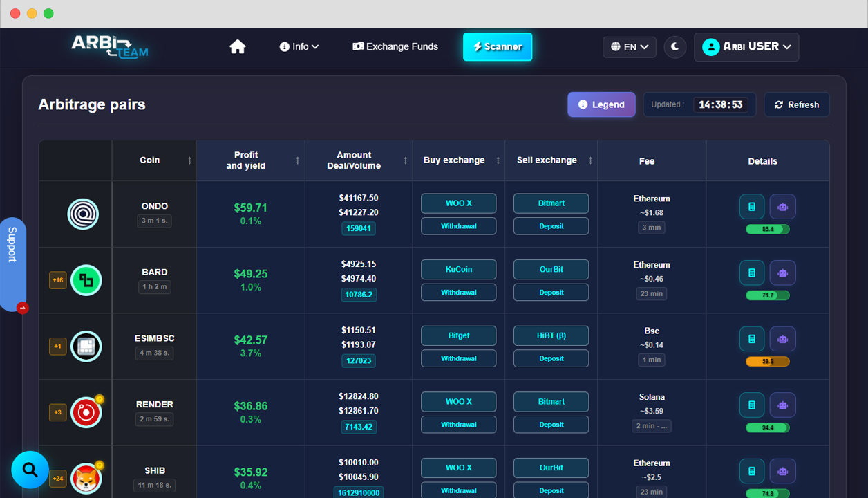Image resolution: width=868 pixels, height=498 pixels.
Task: Expand the Arbi USER account menu
Action: (x=746, y=46)
